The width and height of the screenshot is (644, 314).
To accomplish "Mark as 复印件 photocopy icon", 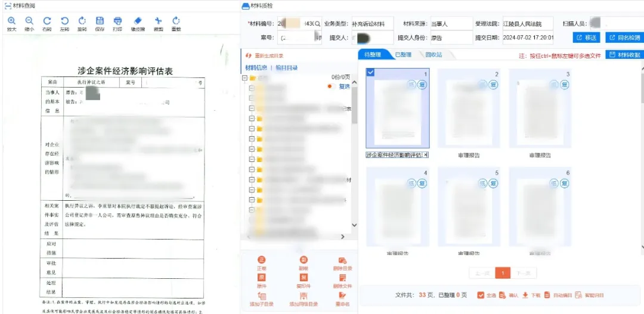I will [x=304, y=278].
